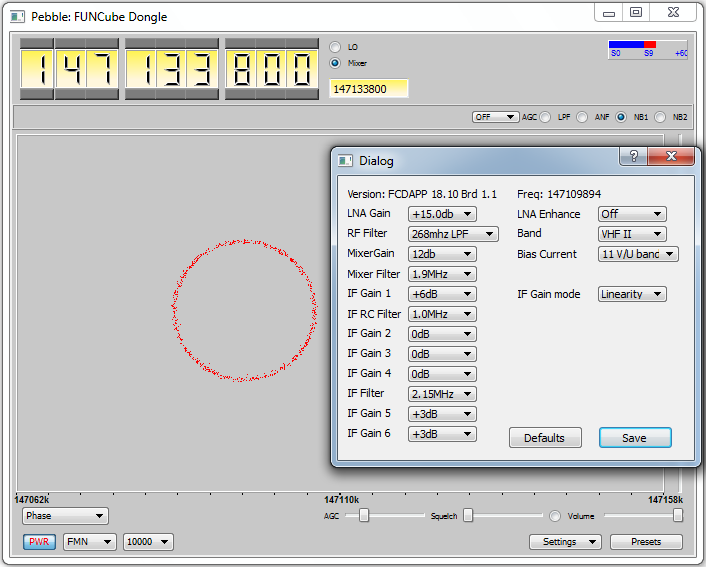Image resolution: width=706 pixels, height=567 pixels.
Task: Click the frequency text field 147133800
Action: 369,89
